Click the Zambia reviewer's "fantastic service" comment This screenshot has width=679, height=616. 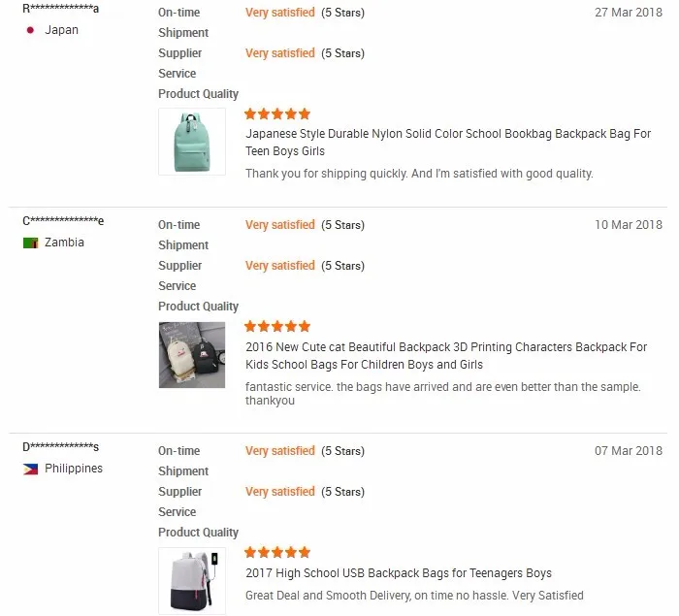click(442, 393)
